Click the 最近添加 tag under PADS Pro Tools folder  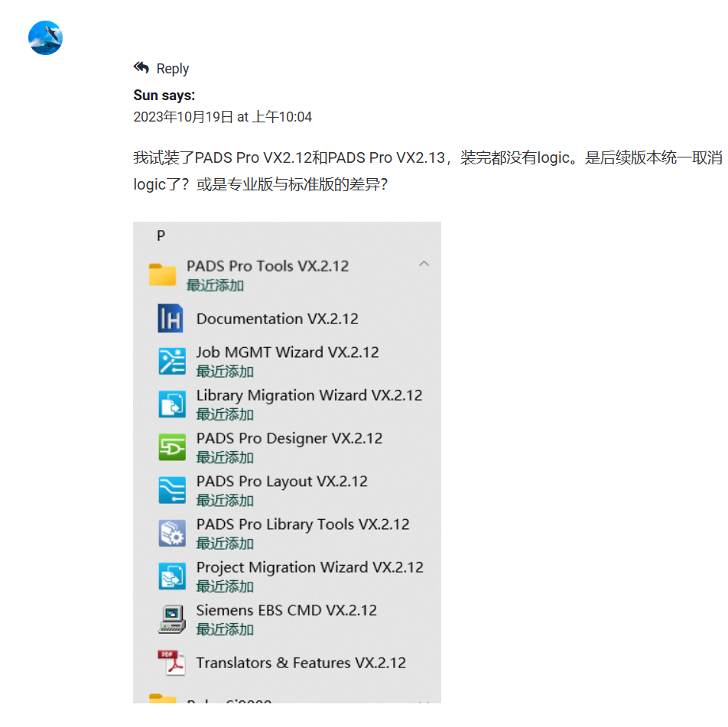(215, 285)
